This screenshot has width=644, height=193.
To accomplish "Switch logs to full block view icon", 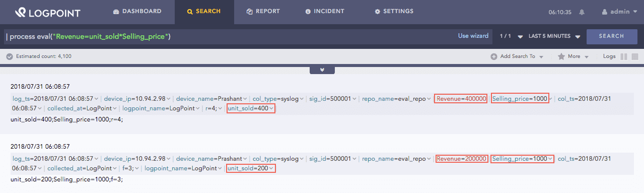I will click(x=635, y=56).
